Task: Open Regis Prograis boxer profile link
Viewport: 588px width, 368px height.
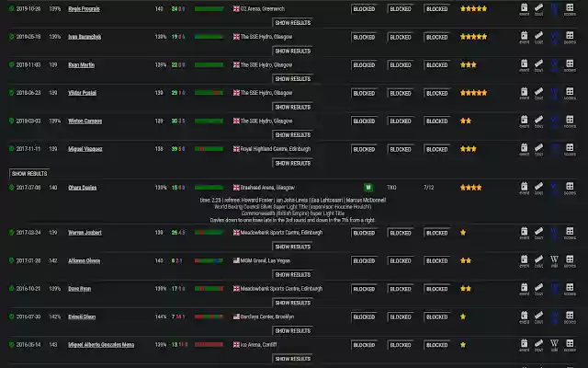Action: tap(84, 8)
